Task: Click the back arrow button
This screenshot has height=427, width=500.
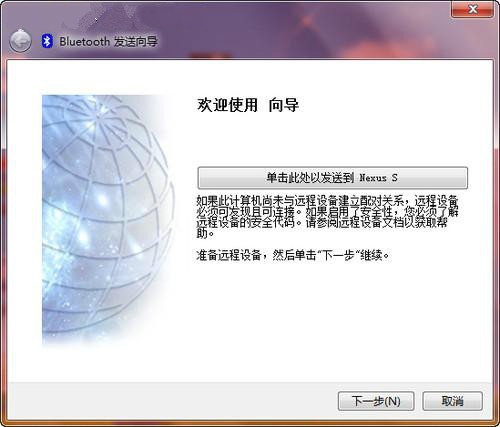Action: click(20, 41)
